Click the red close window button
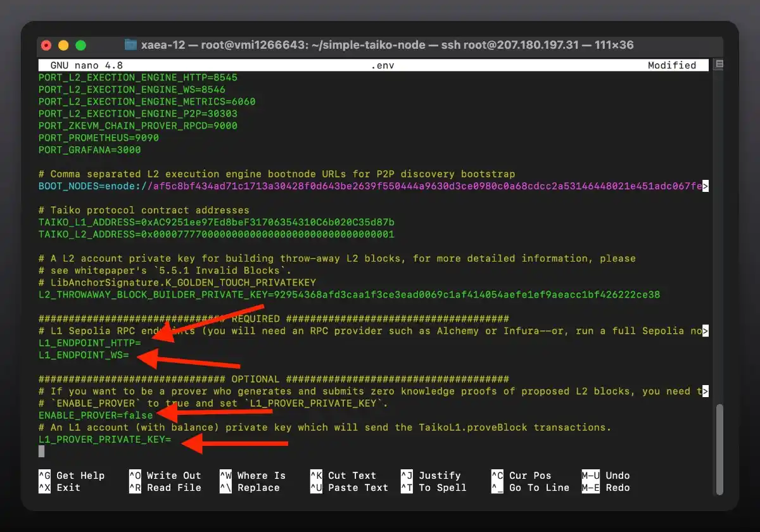 [46, 45]
